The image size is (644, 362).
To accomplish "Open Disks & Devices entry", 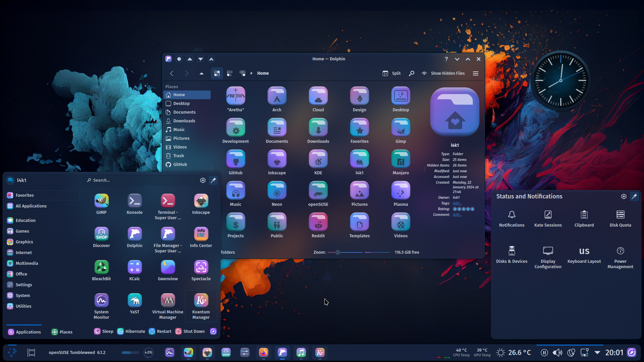I will (x=512, y=255).
